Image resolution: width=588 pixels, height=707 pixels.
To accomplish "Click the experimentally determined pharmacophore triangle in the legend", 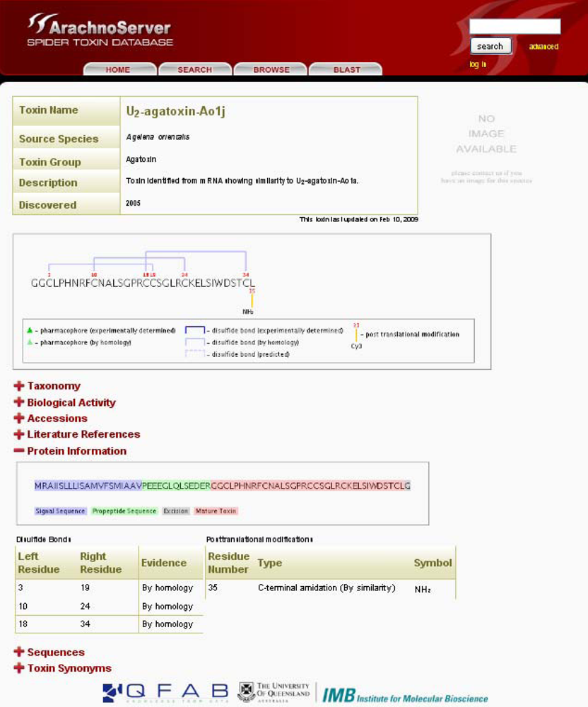I will [x=30, y=330].
